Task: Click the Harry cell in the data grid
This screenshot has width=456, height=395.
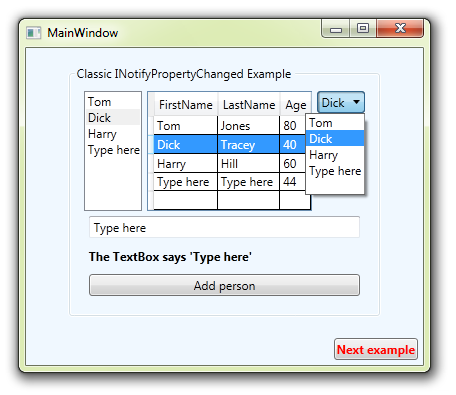Action: 185,163
